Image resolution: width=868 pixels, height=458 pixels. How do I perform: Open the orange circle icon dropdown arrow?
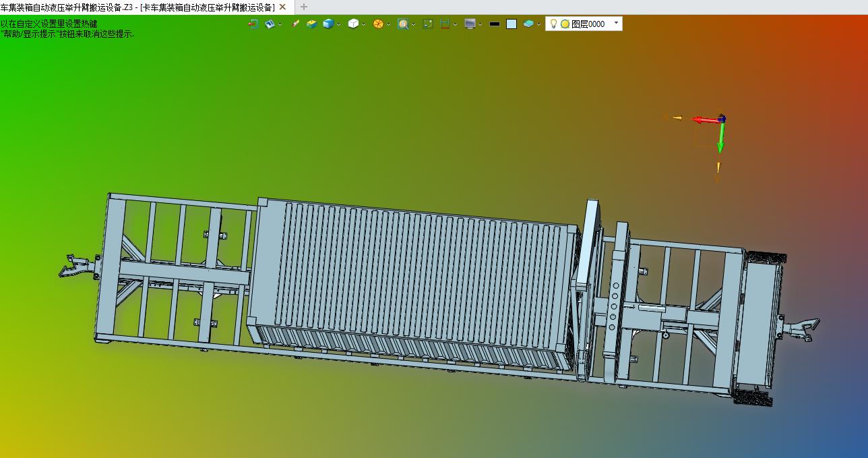click(x=388, y=24)
